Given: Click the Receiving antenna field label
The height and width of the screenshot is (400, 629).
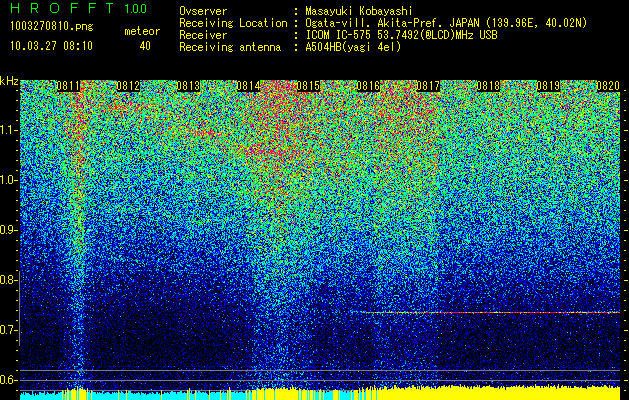Looking at the screenshot, I should 230,47.
